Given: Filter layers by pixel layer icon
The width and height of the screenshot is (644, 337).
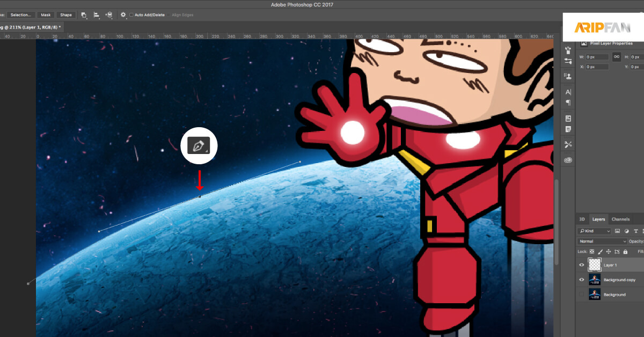Looking at the screenshot, I should tap(617, 231).
